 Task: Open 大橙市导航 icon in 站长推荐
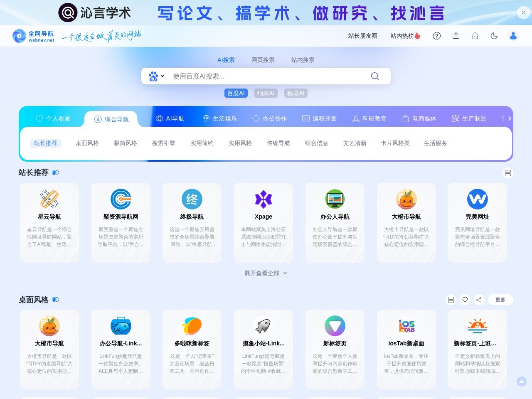click(406, 199)
